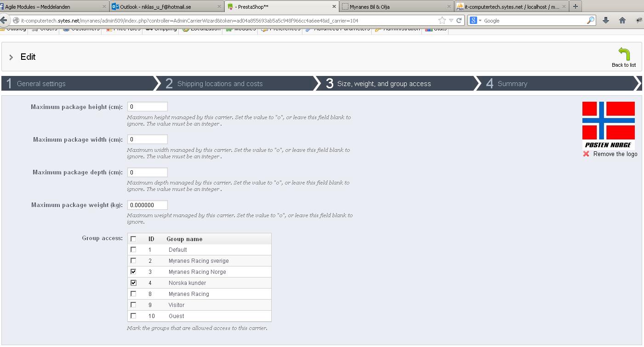Viewport: 644px width, 347px height.
Task: Check the Myranes Racing sverige checkbox
Action: coord(133,260)
